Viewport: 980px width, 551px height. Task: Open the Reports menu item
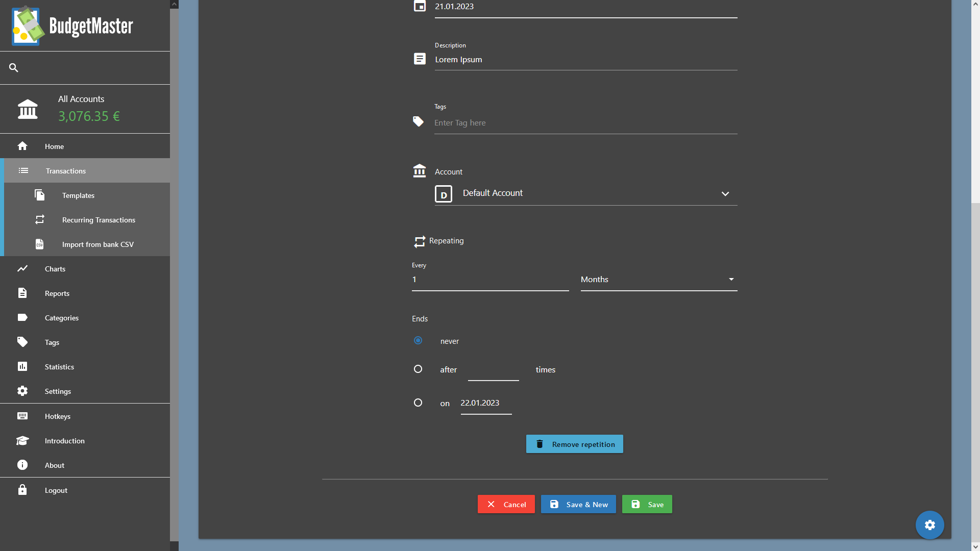coord(85,293)
